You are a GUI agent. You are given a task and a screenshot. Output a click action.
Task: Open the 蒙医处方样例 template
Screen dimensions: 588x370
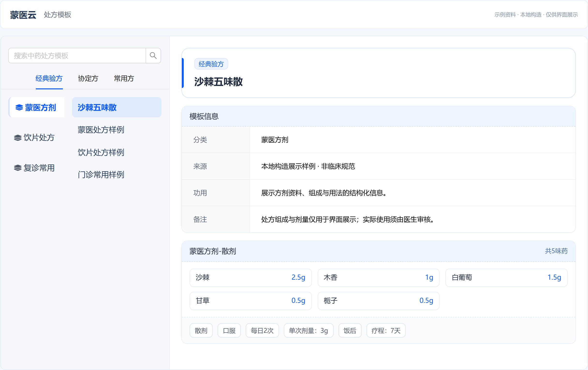[101, 130]
